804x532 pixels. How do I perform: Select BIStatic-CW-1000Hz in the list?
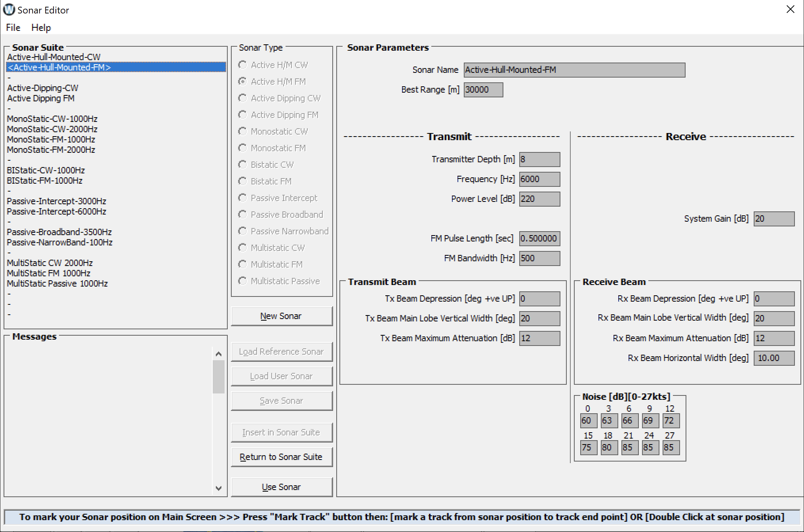[116, 170]
